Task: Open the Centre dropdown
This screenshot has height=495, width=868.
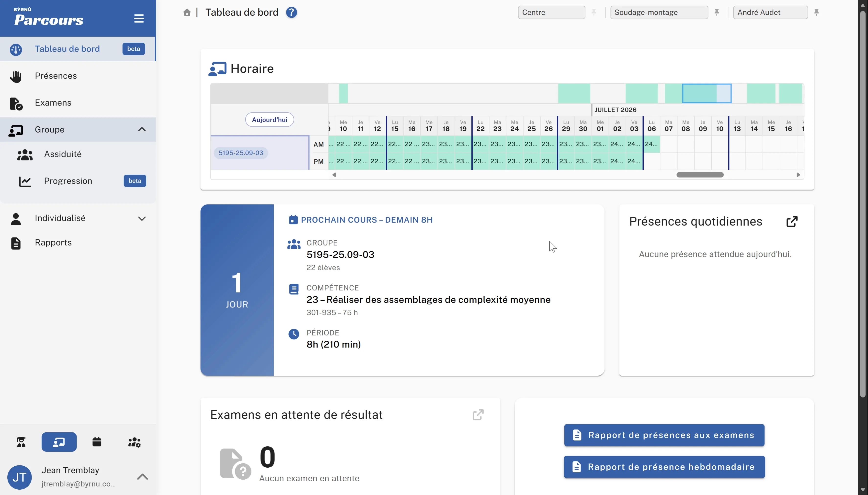Action: coord(551,12)
